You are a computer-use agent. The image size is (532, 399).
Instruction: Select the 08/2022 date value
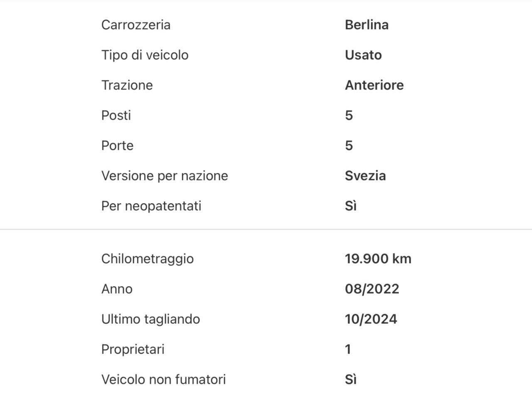pyautogui.click(x=372, y=289)
